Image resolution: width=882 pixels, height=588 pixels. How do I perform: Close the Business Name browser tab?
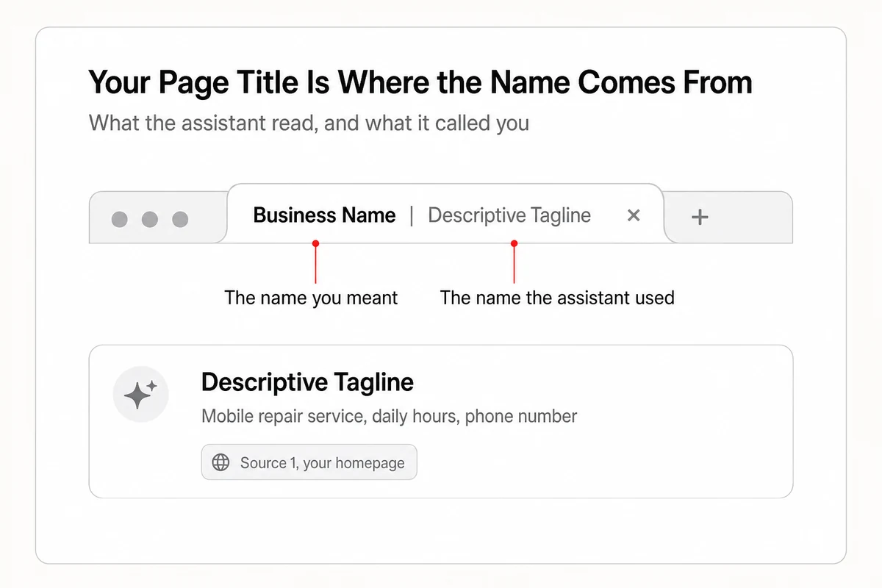[x=634, y=215]
